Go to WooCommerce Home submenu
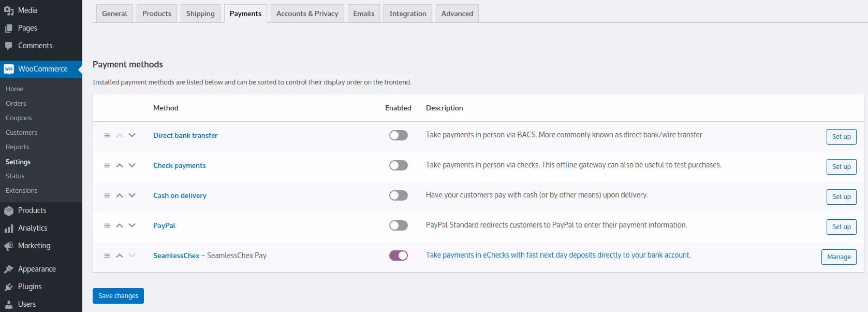This screenshot has height=312, width=868. click(14, 89)
